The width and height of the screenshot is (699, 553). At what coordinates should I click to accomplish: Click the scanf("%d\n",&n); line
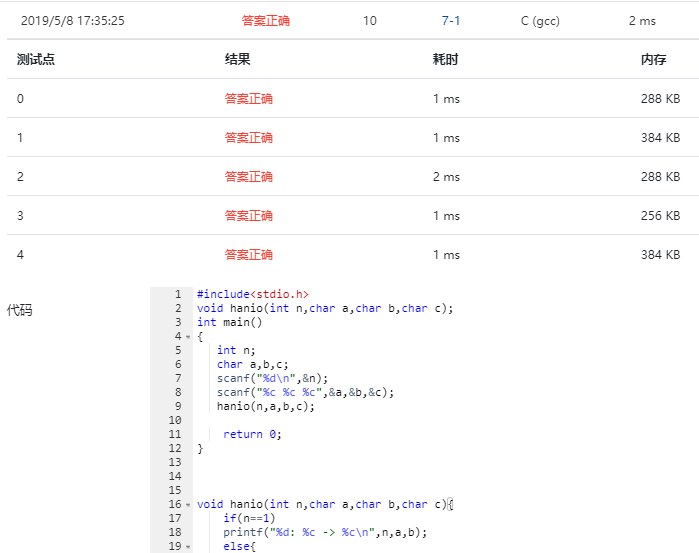[272, 378]
